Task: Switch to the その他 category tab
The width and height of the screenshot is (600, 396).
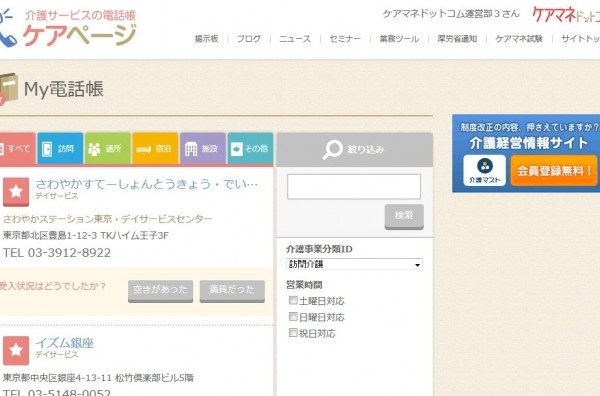Action: pos(250,148)
